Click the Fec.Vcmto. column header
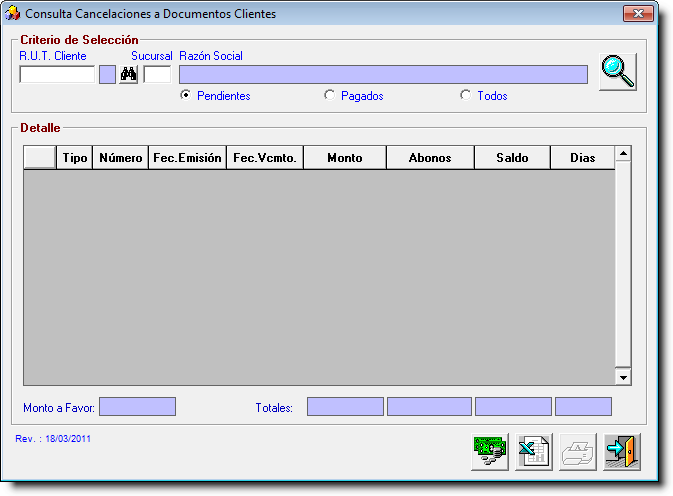Screen dimensions: 673x496 point(265,158)
